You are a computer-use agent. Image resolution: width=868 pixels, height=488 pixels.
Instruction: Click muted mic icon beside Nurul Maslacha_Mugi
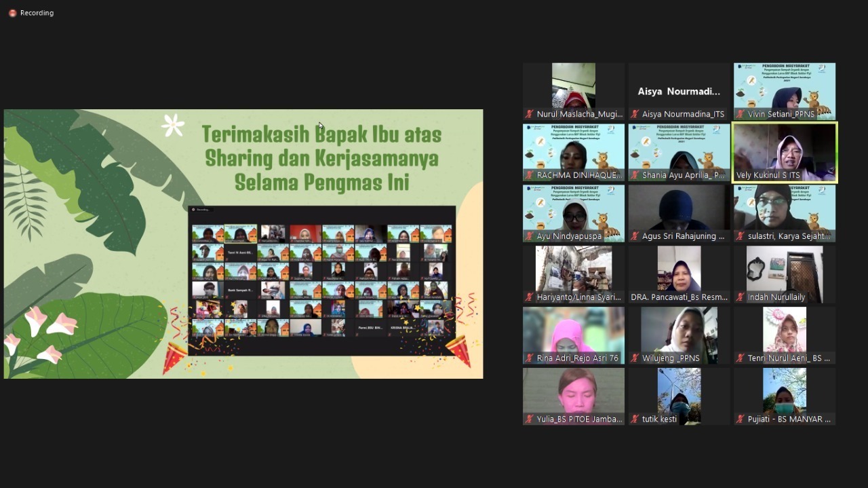pyautogui.click(x=530, y=114)
